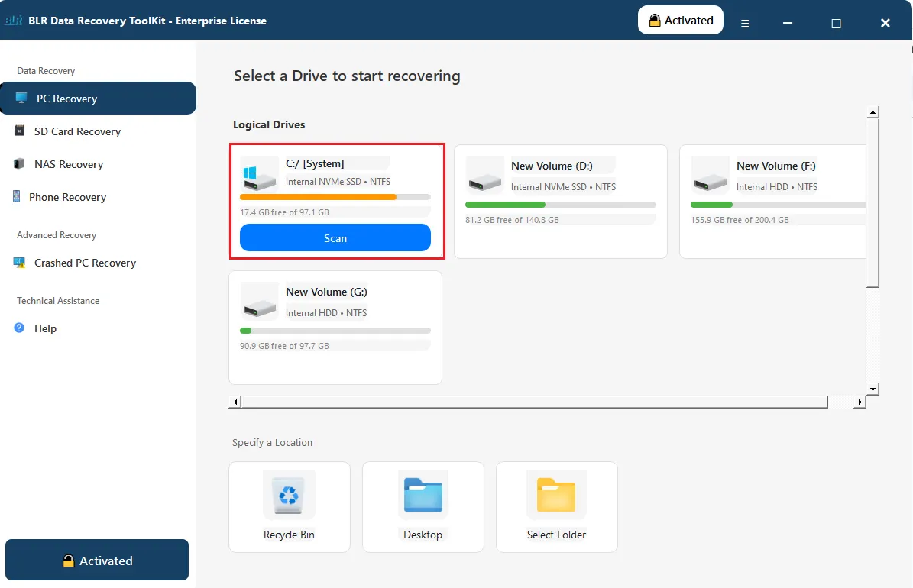Click the Activated button in title bar
Viewport: 913px width, 588px height.
[680, 21]
